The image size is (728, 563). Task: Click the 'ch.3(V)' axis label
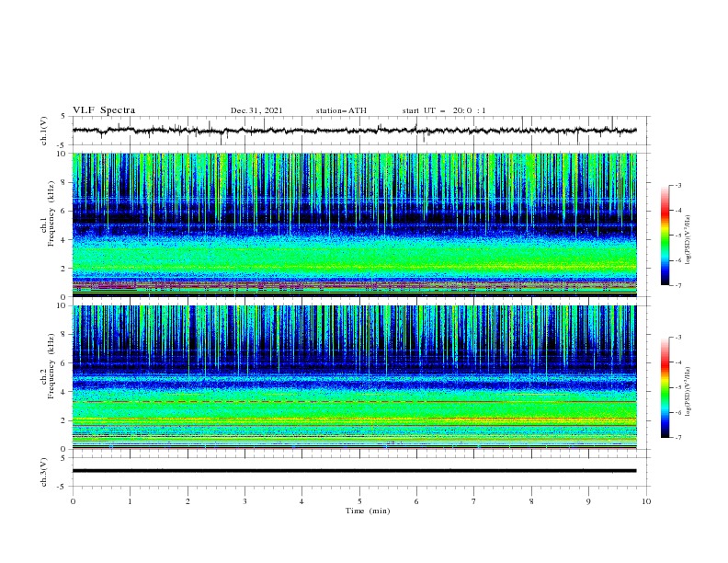[44, 472]
